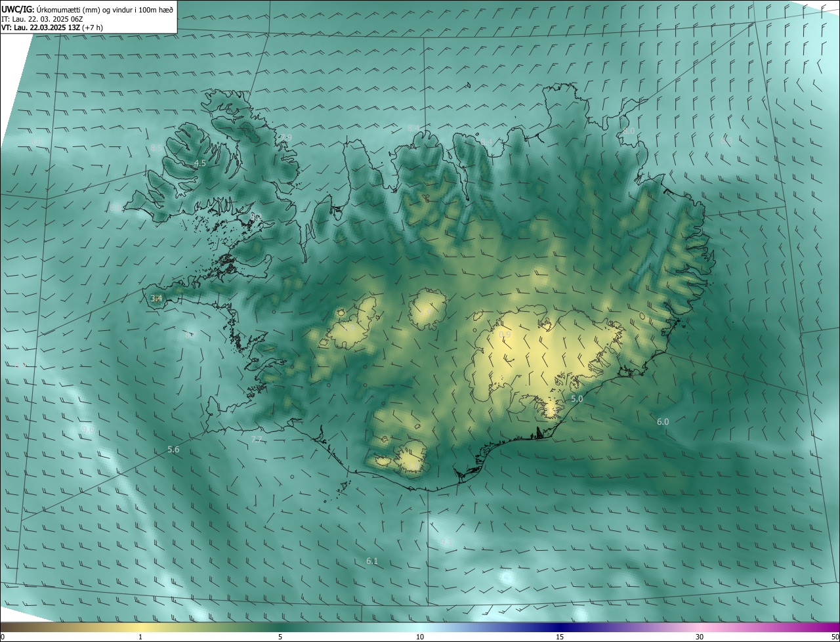Click the 4.5 value over the Westfjords
840x642 pixels.
click(x=200, y=163)
